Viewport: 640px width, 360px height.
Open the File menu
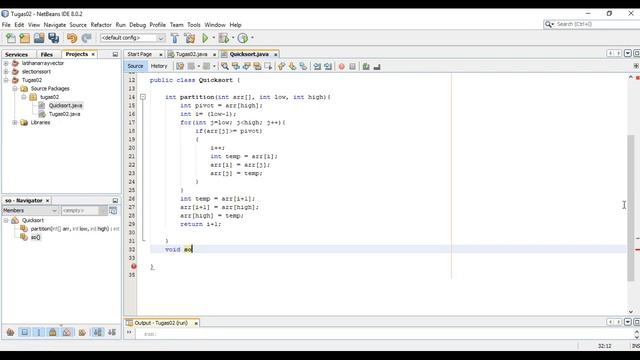click(6, 25)
